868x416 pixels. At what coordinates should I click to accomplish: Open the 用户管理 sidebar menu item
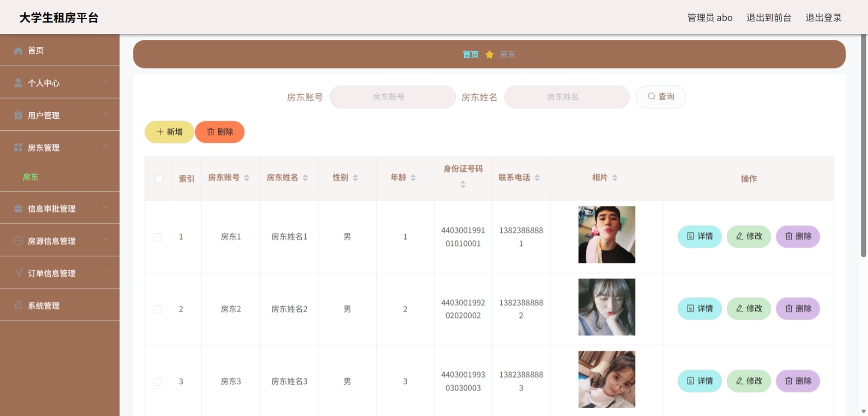pos(60,115)
